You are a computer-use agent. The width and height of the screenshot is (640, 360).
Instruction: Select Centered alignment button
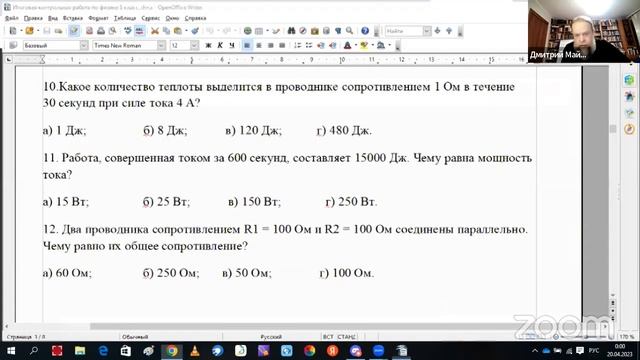click(x=258, y=45)
